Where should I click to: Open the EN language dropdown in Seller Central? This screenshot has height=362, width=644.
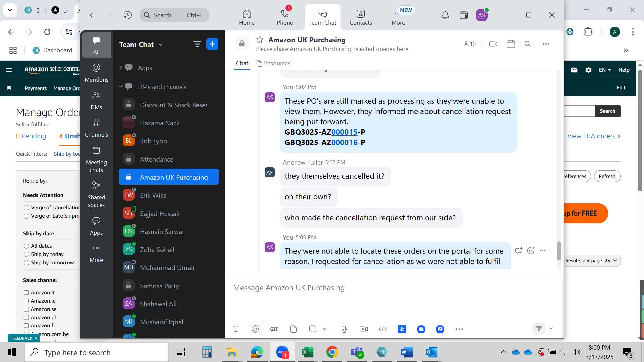pos(605,70)
